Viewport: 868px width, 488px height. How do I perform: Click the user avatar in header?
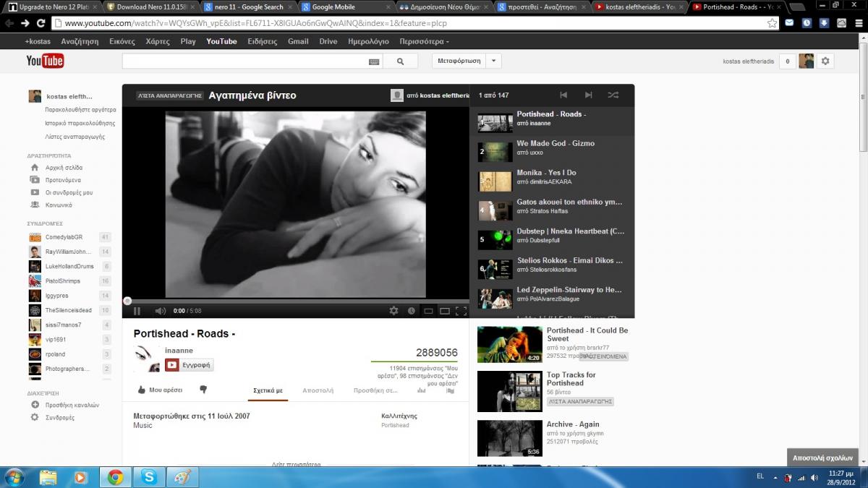tap(807, 61)
